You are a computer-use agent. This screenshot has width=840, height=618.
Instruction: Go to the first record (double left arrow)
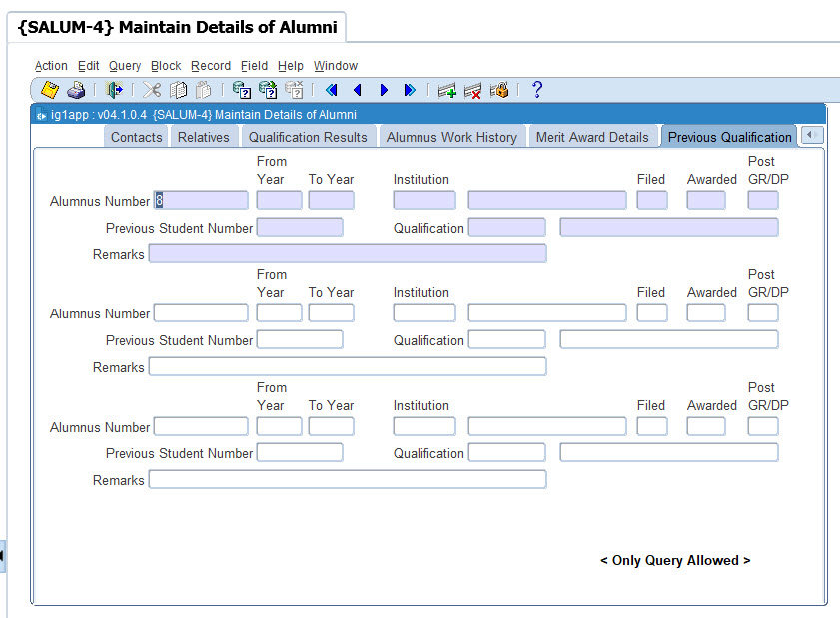click(x=332, y=90)
